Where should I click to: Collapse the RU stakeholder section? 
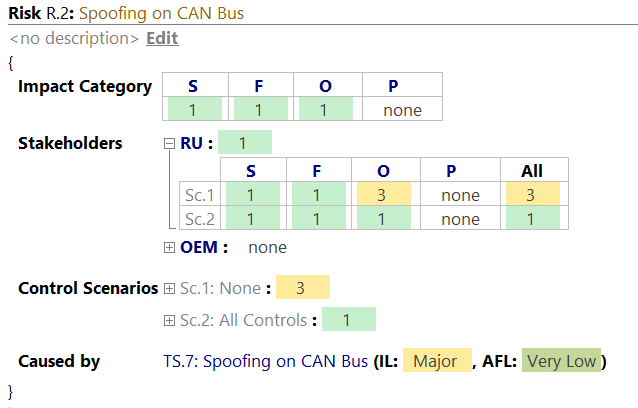click(169, 143)
